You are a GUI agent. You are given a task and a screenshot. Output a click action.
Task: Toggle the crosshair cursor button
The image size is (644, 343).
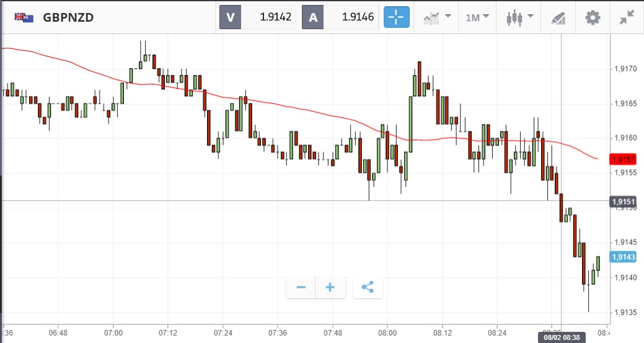point(397,17)
